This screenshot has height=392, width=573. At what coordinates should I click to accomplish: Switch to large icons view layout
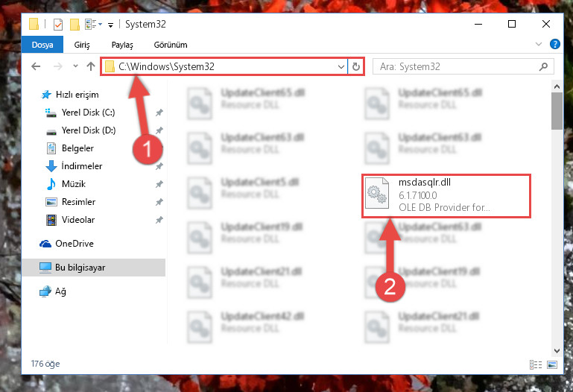point(552,364)
